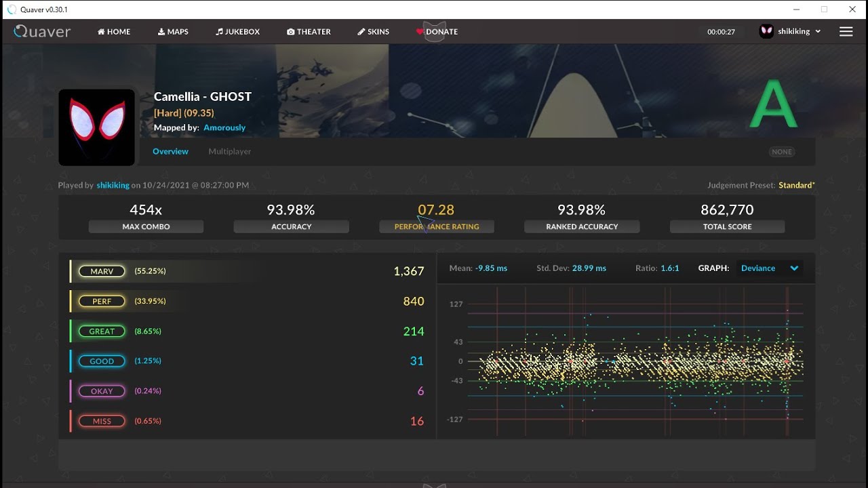868x488 pixels.
Task: Click the shikiking profile avatar
Action: [766, 31]
